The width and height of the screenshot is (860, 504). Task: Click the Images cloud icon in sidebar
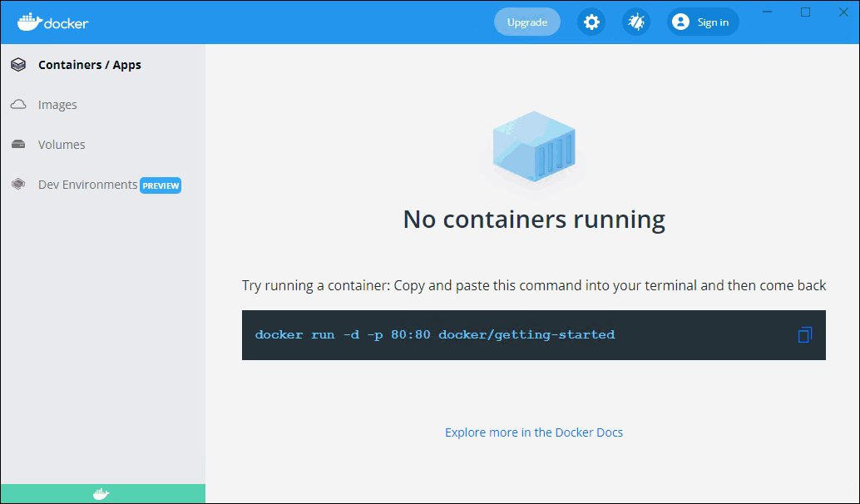(x=18, y=104)
